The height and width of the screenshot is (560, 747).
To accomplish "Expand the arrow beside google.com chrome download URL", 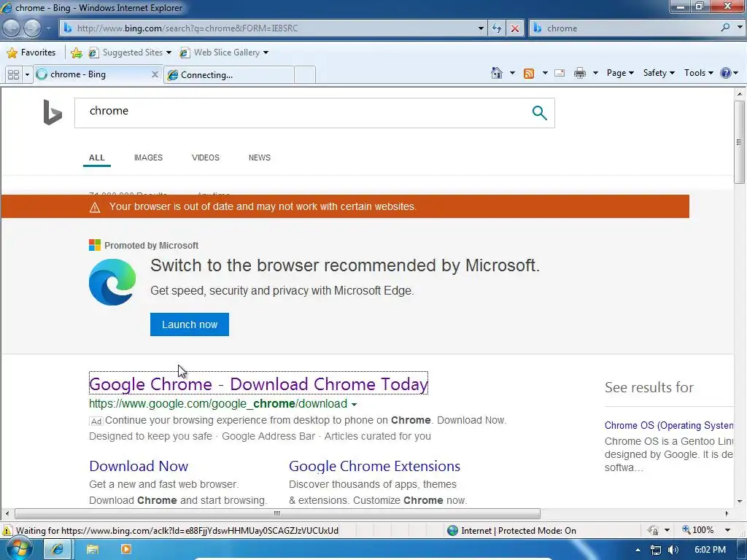I will [354, 404].
